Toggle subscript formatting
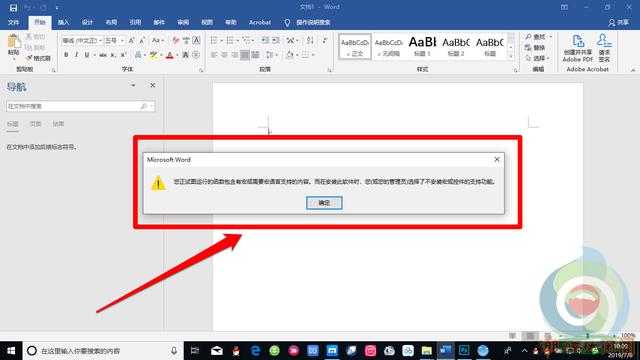This screenshot has width=640, height=360. pyautogui.click(x=113, y=55)
